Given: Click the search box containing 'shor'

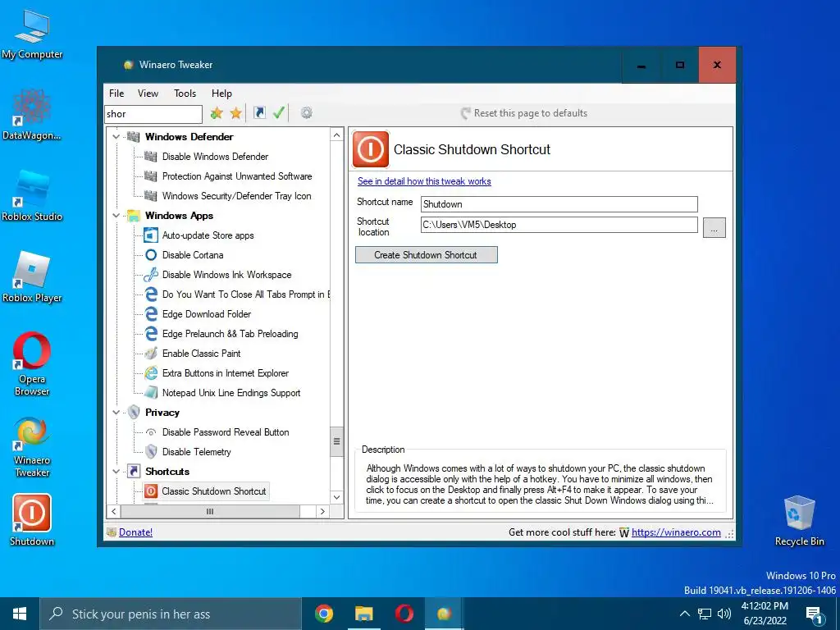Looking at the screenshot, I should pyautogui.click(x=153, y=113).
